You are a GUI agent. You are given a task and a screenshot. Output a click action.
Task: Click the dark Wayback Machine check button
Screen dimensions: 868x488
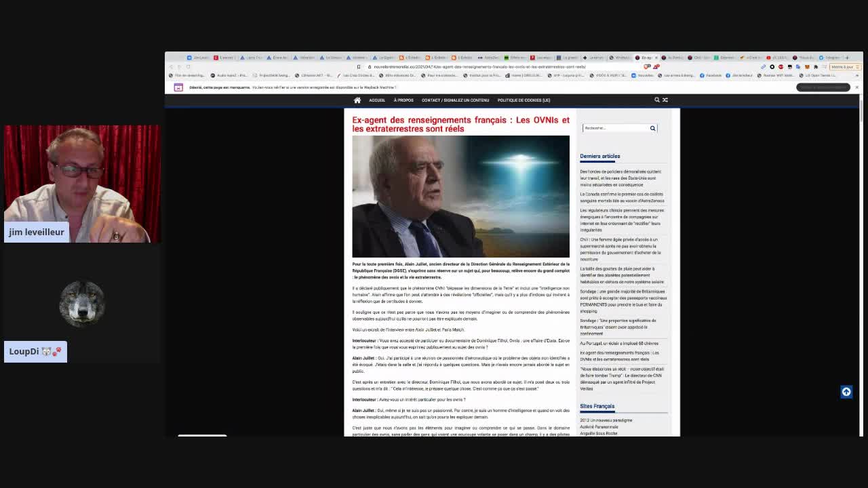click(x=823, y=87)
